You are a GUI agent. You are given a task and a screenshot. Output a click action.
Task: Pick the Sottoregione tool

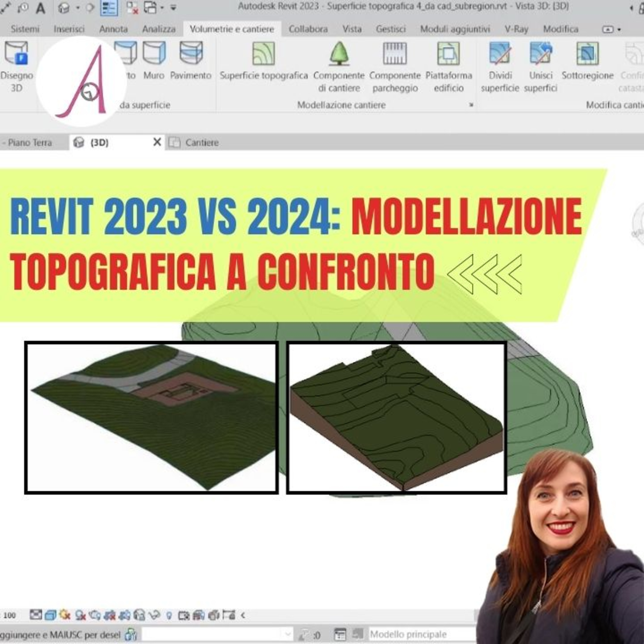tap(587, 61)
